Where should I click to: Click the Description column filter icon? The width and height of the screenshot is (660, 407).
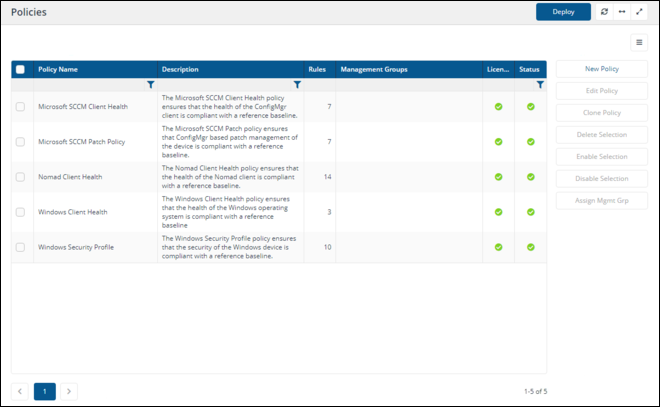click(x=297, y=85)
